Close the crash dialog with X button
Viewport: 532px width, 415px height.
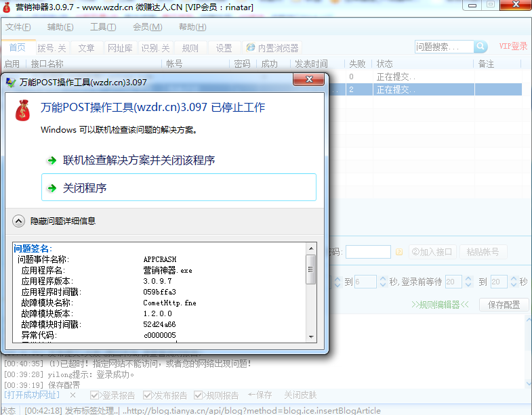(309, 79)
